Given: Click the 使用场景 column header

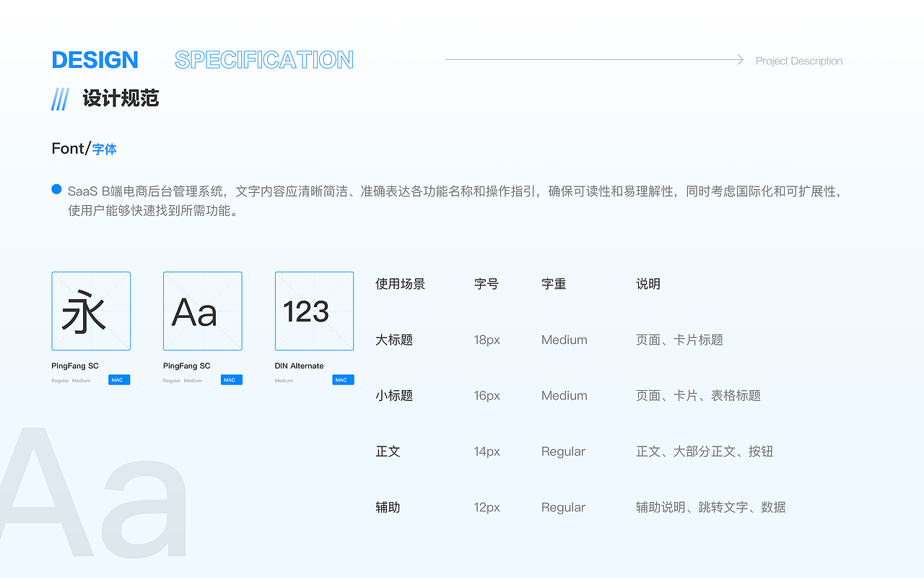Looking at the screenshot, I should click(x=401, y=284).
